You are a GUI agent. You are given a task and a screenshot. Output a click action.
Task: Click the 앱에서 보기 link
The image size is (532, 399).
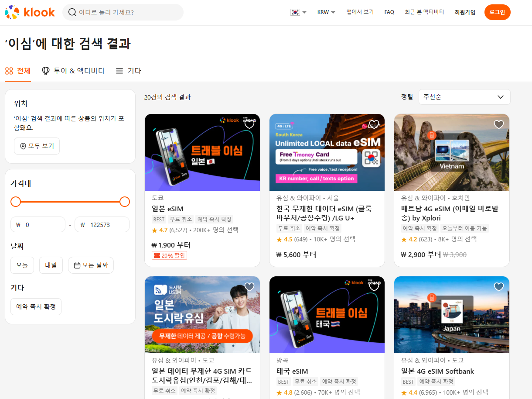point(360,12)
